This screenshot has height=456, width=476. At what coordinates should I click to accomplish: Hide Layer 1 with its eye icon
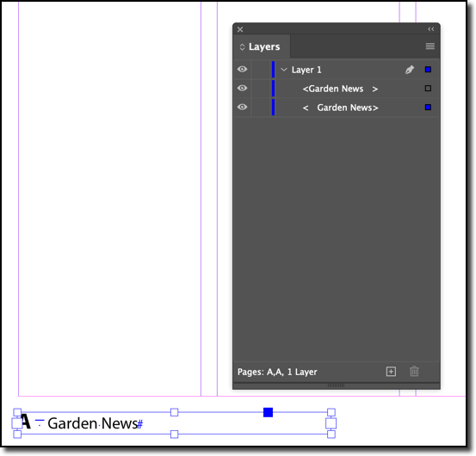[242, 69]
